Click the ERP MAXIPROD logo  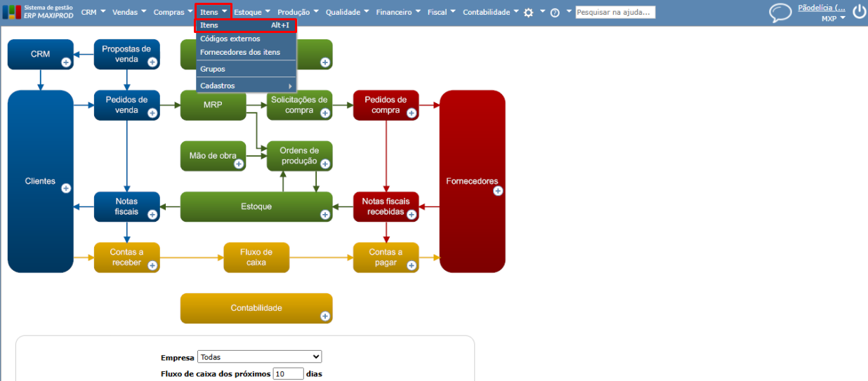pos(37,12)
